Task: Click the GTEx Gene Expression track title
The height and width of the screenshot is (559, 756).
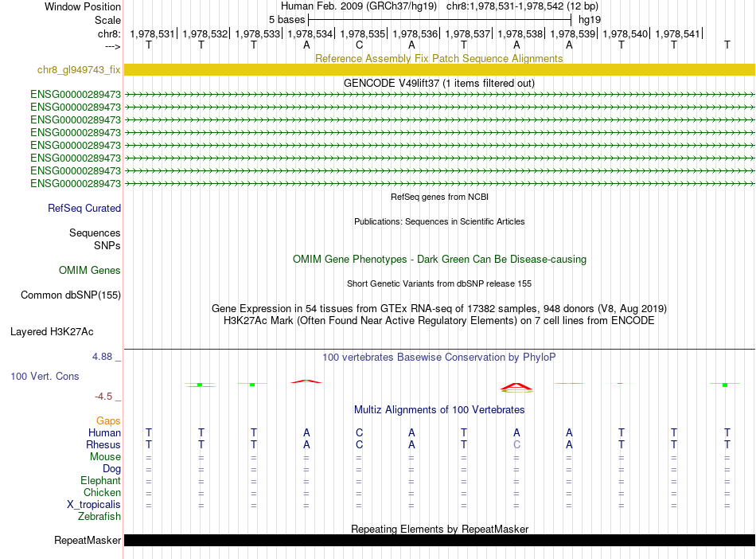Action: coord(438,309)
